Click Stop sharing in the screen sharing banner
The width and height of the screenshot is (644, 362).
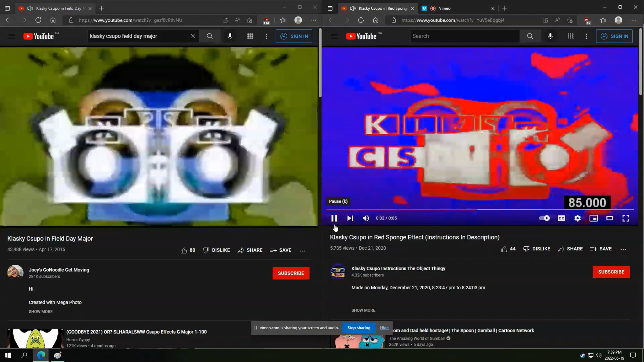(359, 327)
